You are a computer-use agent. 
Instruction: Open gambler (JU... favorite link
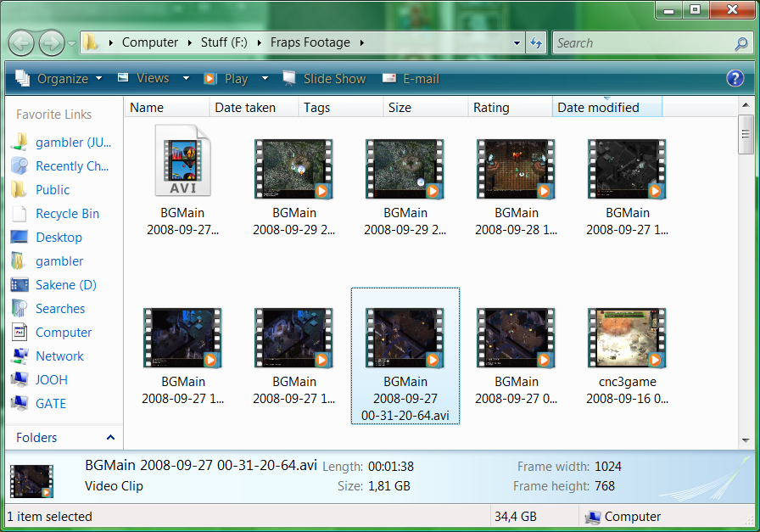point(61,142)
